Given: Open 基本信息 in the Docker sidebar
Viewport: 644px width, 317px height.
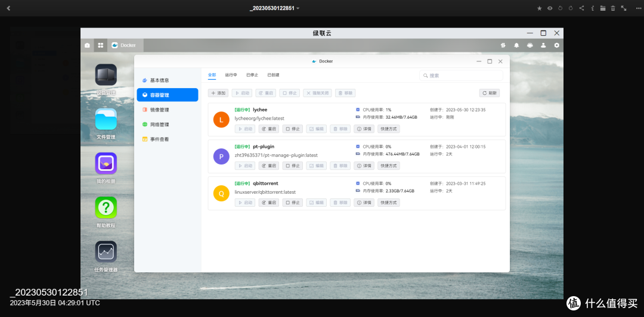Looking at the screenshot, I should (168, 80).
